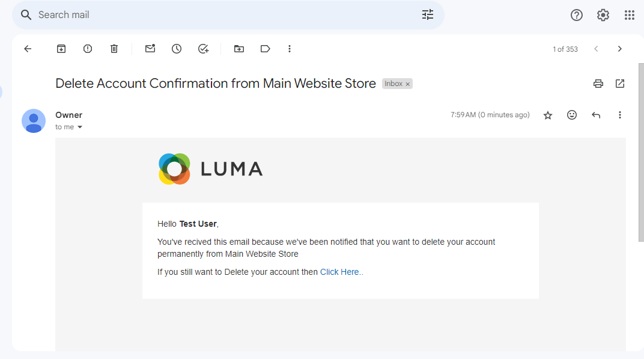Image resolution: width=644 pixels, height=359 pixels.
Task: Go to the older email
Action: coord(619,49)
